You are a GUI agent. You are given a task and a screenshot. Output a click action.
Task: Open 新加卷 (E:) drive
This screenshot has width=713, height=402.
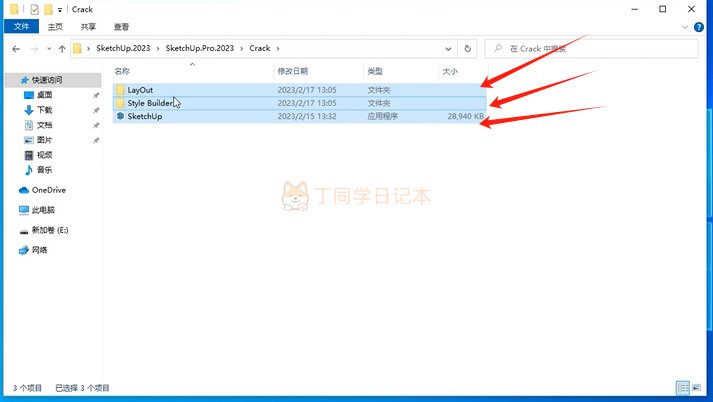50,230
